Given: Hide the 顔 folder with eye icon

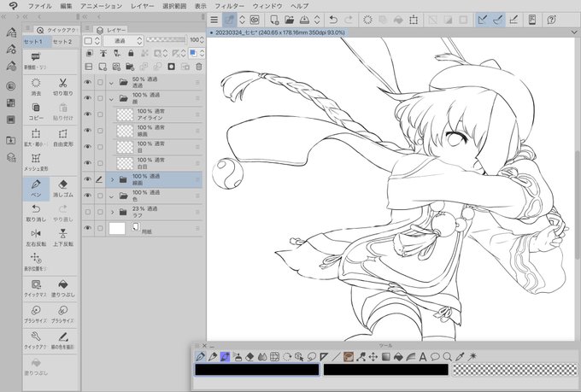Looking at the screenshot, I should tap(87, 98).
